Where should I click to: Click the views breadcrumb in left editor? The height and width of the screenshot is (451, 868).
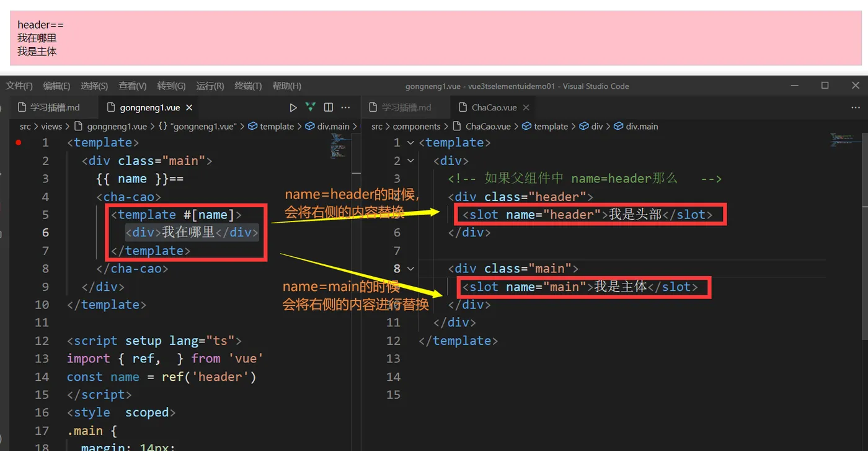pyautogui.click(x=51, y=126)
